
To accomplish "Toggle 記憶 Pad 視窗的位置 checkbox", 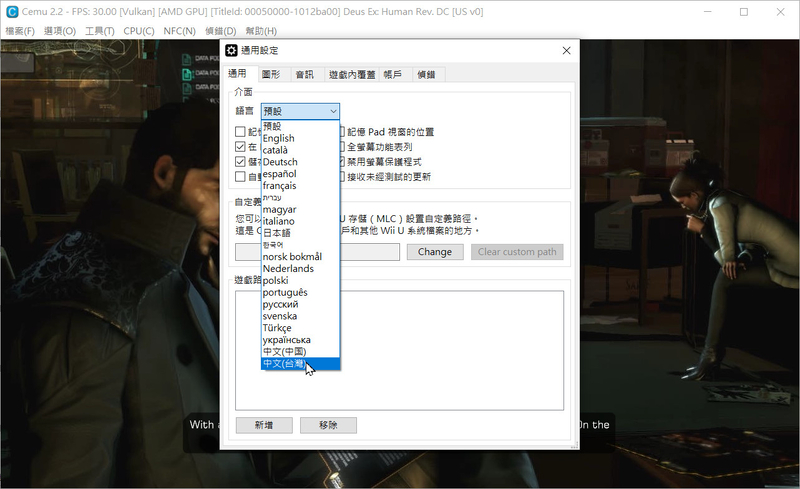I will 387,132.
